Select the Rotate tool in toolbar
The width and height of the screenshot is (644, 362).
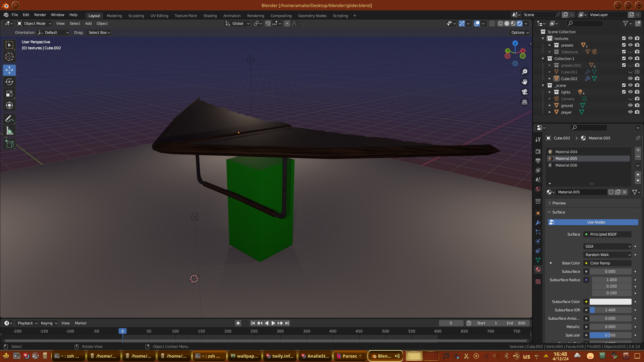[x=9, y=82]
